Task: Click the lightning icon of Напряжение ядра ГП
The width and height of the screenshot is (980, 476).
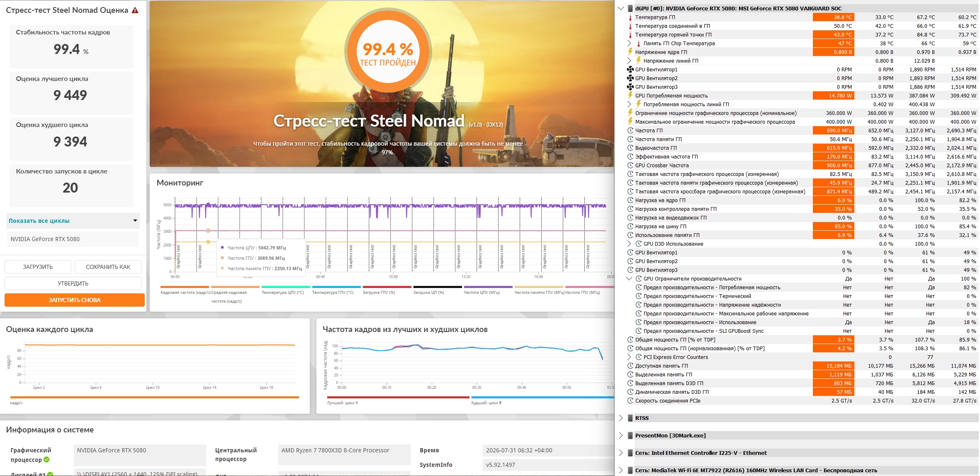Action: (630, 52)
